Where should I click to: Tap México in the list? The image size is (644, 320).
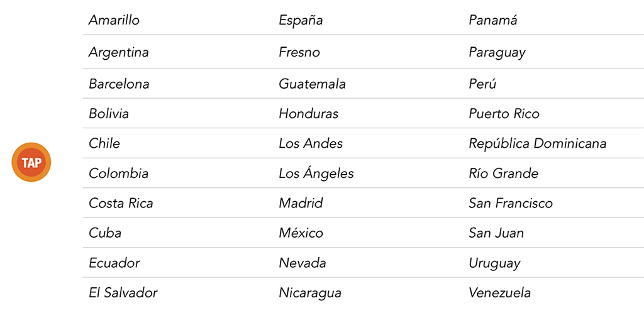301,233
